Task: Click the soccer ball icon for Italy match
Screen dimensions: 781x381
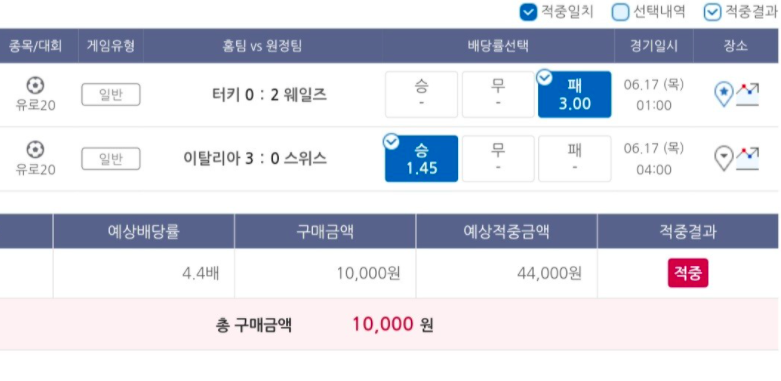Action: point(35,150)
